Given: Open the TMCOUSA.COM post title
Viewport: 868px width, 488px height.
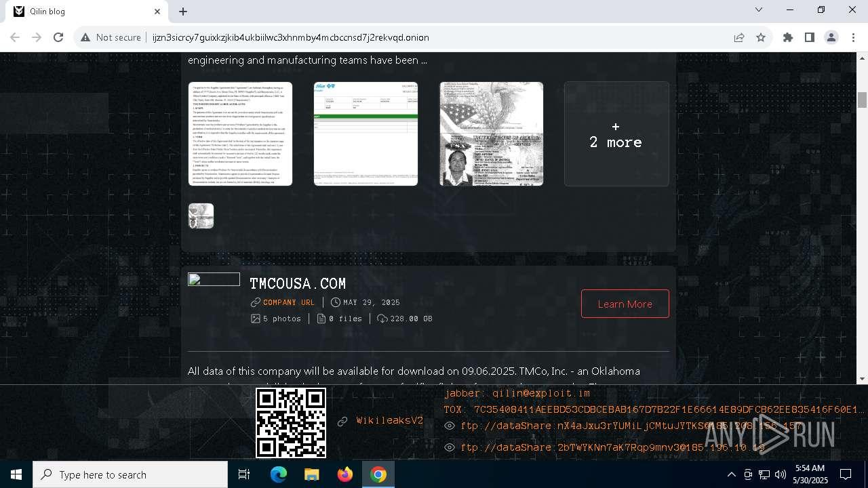Looking at the screenshot, I should pos(298,283).
